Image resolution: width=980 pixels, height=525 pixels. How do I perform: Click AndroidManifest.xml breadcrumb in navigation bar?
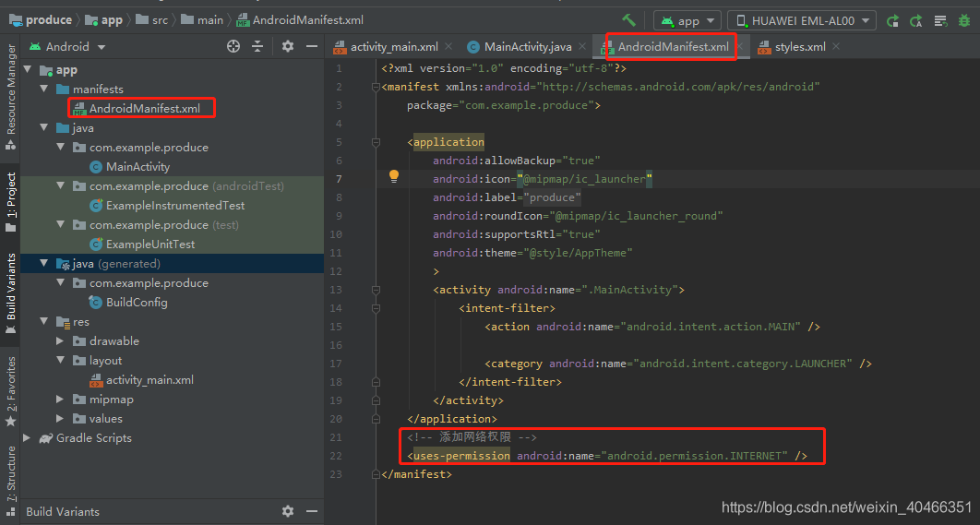tap(300, 20)
